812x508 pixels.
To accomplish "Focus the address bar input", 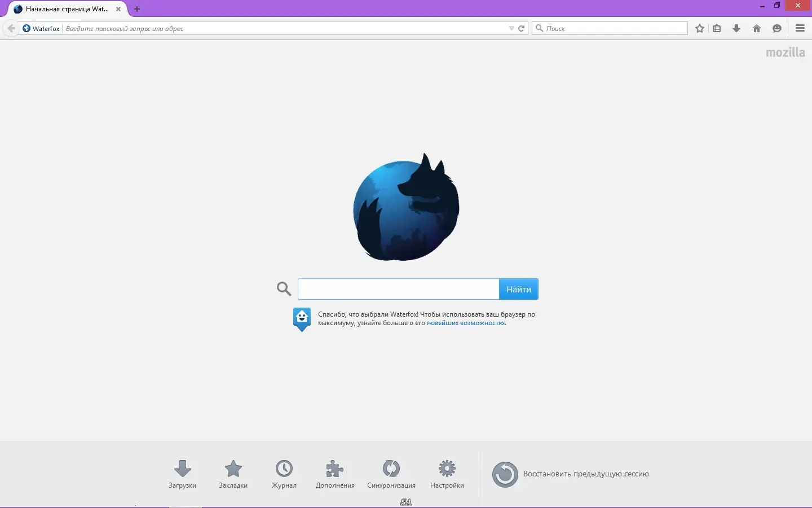I will (286, 28).
